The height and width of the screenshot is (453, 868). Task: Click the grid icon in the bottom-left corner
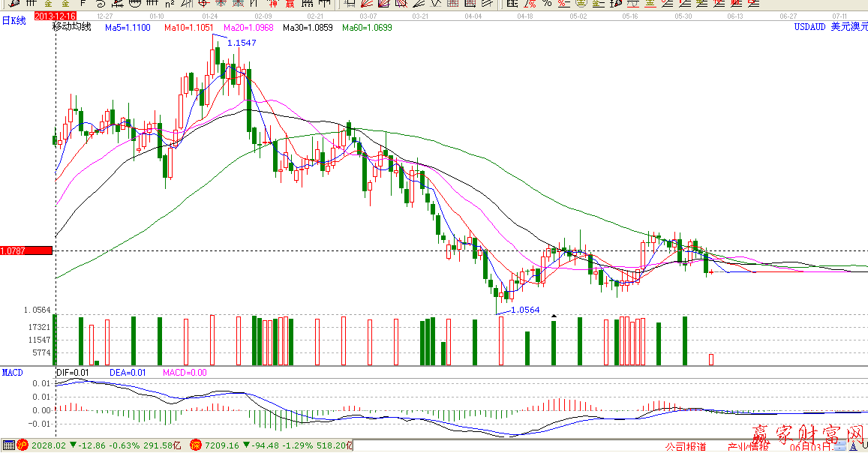[8, 445]
